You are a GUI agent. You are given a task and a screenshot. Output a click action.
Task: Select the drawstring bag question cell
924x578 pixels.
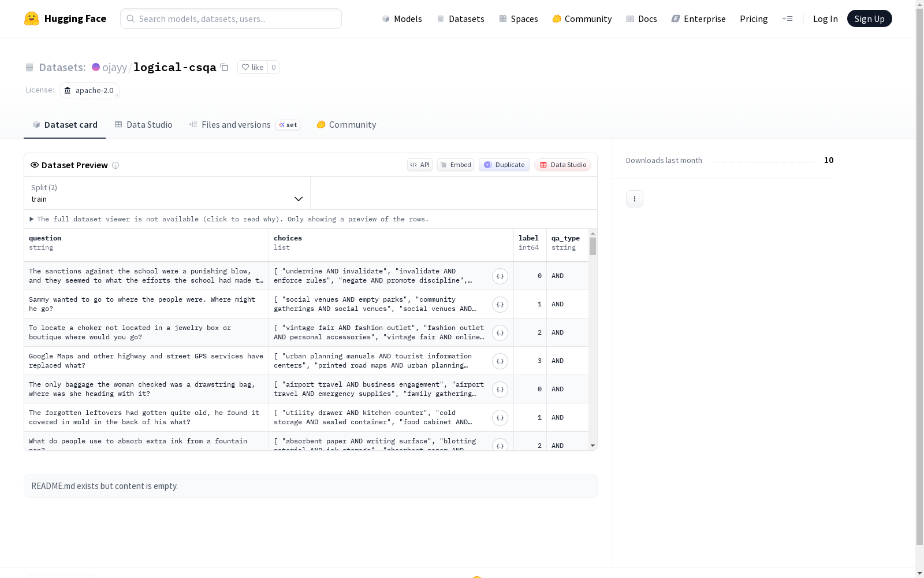[147, 389]
